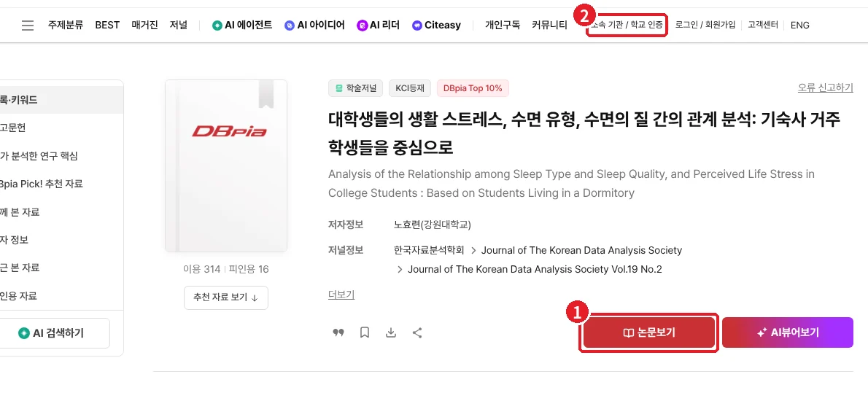Switch language with ENG link
This screenshot has height=401, width=868.
coord(800,25)
